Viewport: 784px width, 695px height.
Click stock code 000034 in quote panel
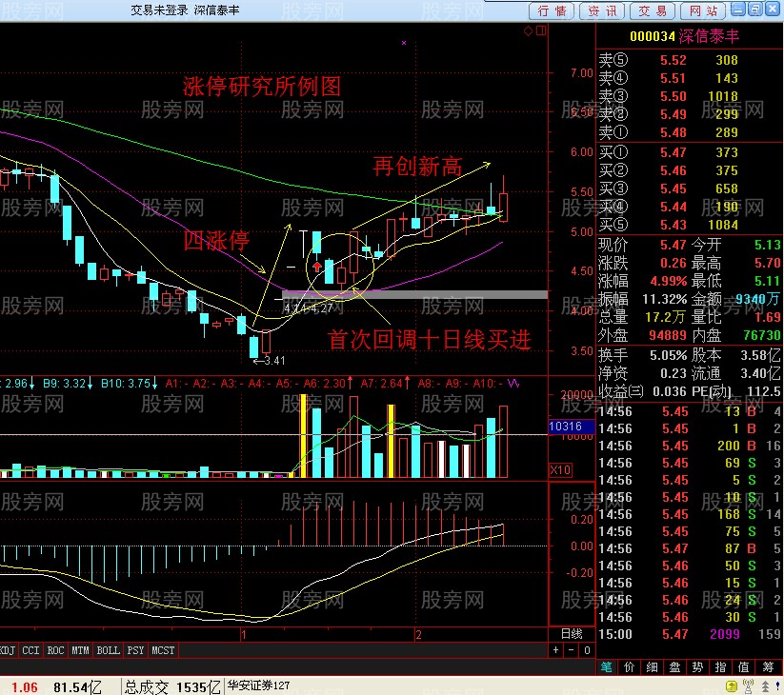click(x=652, y=35)
